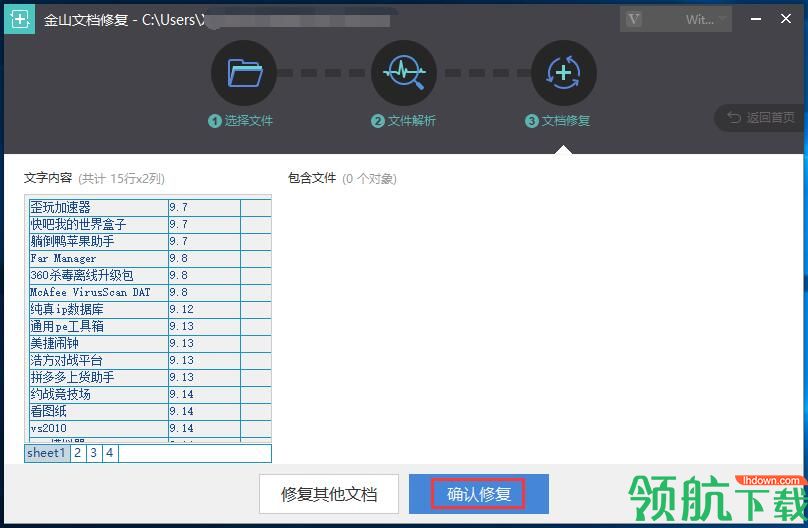Click the 9.12 value cell
808x528 pixels.
205,310
